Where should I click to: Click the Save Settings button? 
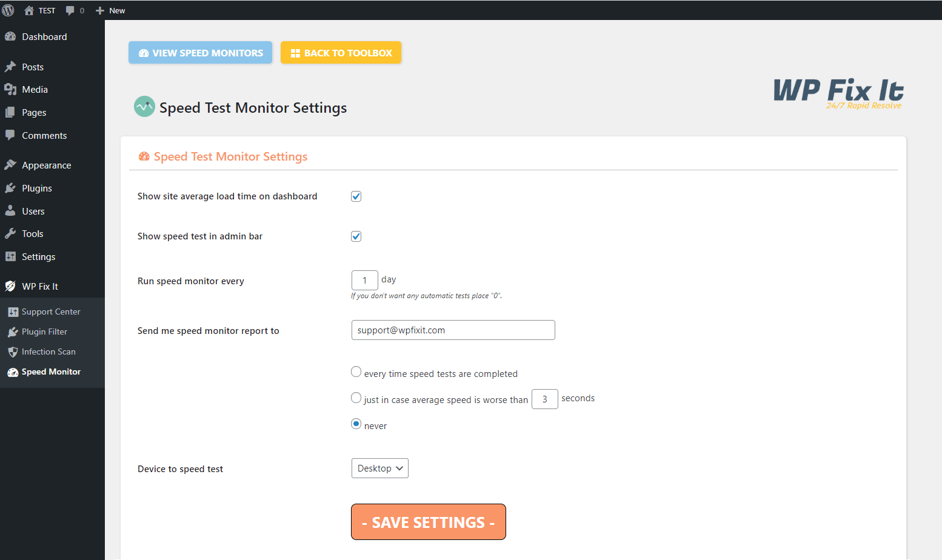(x=429, y=522)
